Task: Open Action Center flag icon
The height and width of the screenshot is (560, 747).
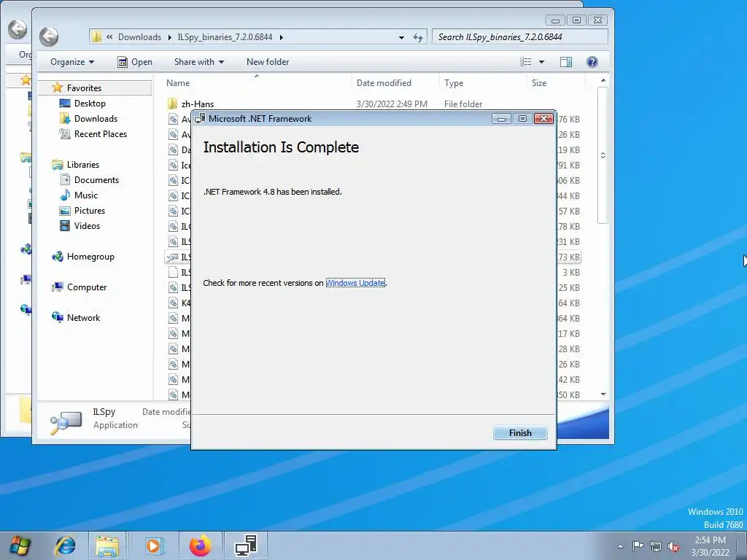Action: click(x=638, y=545)
